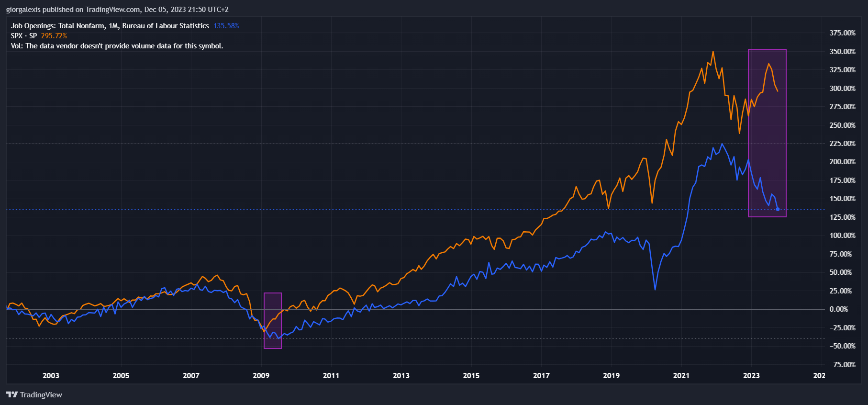
Task: Click the 2003 time axis label
Action: pyautogui.click(x=51, y=376)
